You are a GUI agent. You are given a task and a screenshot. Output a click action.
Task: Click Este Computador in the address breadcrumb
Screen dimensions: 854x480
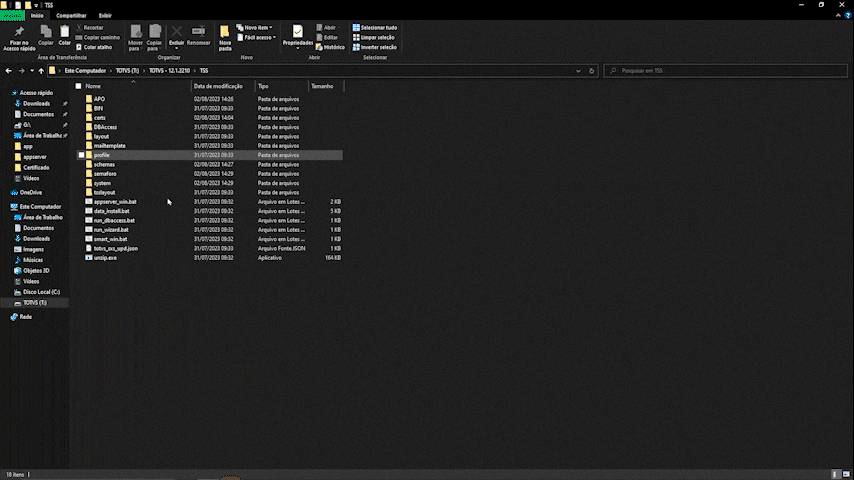coord(85,71)
